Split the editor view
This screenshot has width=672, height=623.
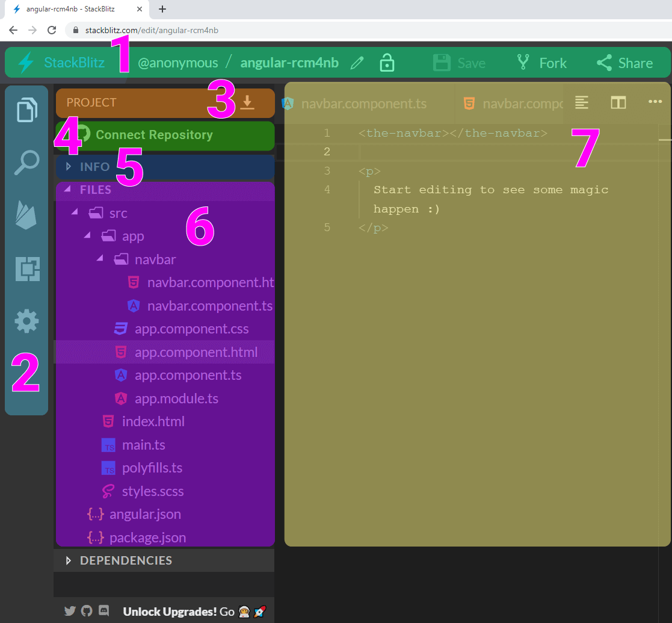coord(618,102)
